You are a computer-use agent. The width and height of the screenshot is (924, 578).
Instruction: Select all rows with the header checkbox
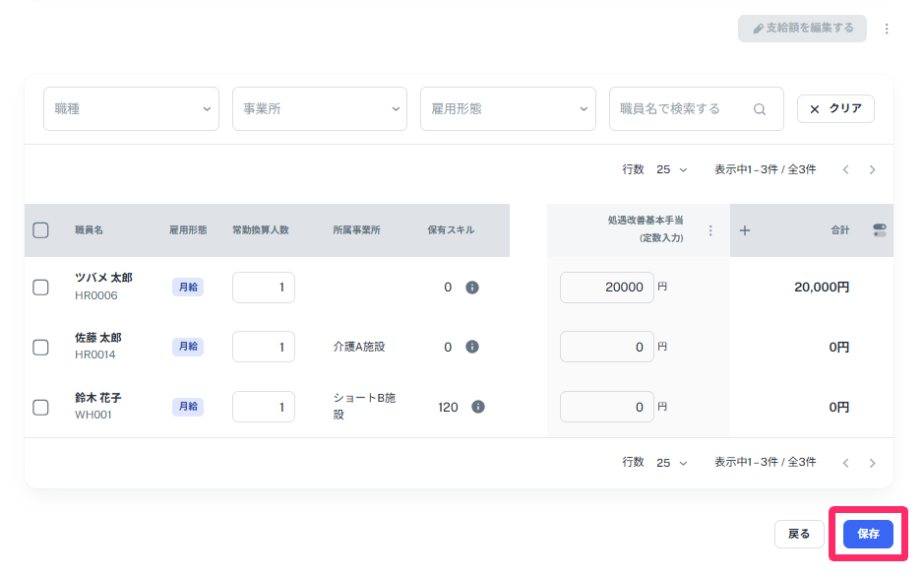pyautogui.click(x=40, y=229)
